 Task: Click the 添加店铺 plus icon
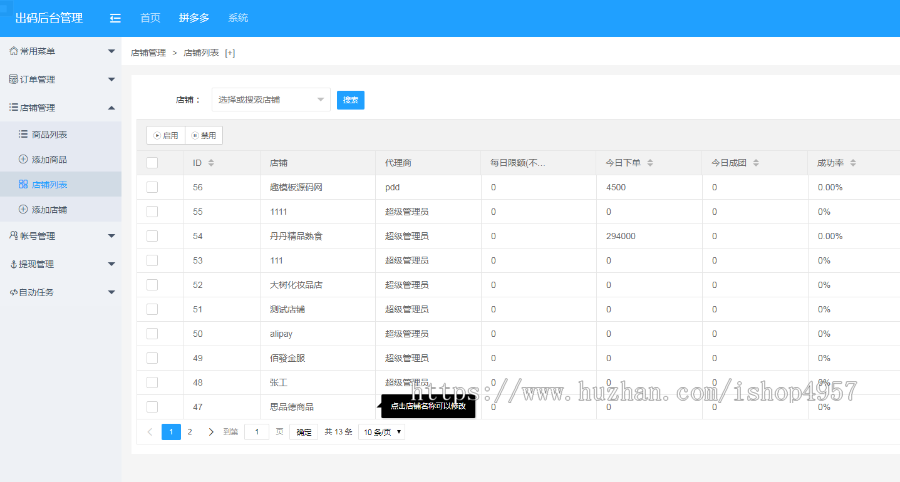click(23, 209)
